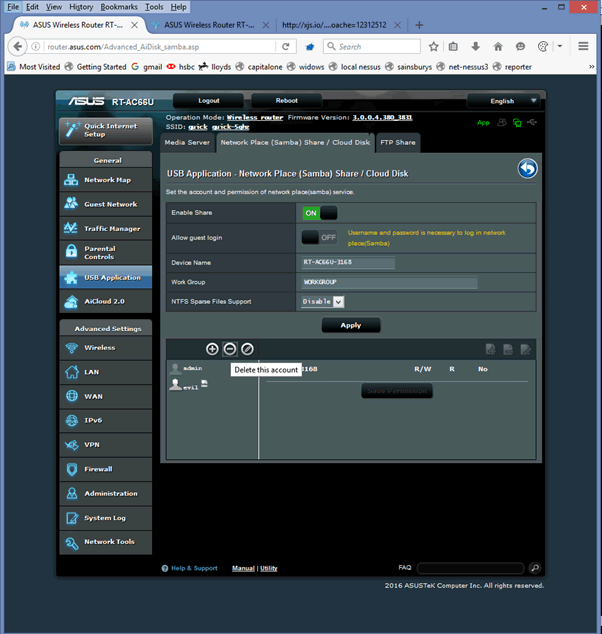
Task: Click the browser back arrow button
Action: 17,46
